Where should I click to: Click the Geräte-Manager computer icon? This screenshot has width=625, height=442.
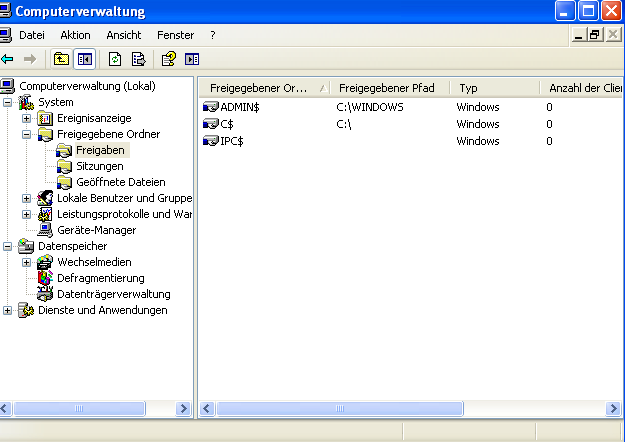click(45, 230)
